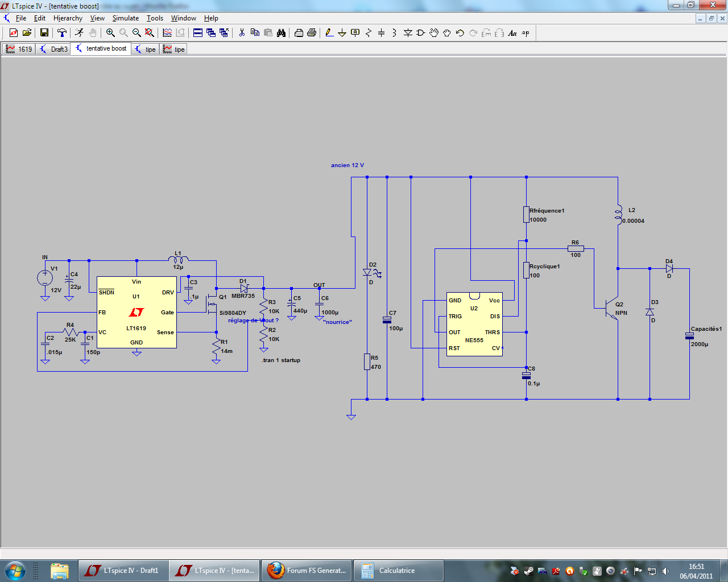Click the Undo toolbar button
The width and height of the screenshot is (728, 582).
coord(460,33)
